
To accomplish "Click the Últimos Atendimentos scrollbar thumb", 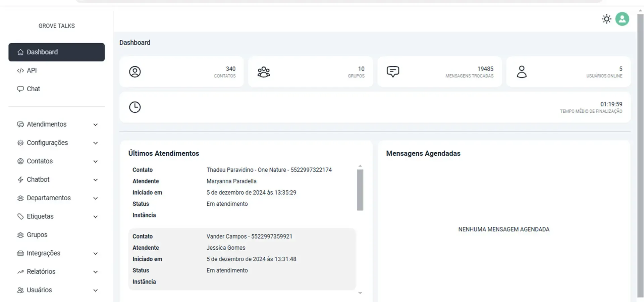I will click(360, 190).
